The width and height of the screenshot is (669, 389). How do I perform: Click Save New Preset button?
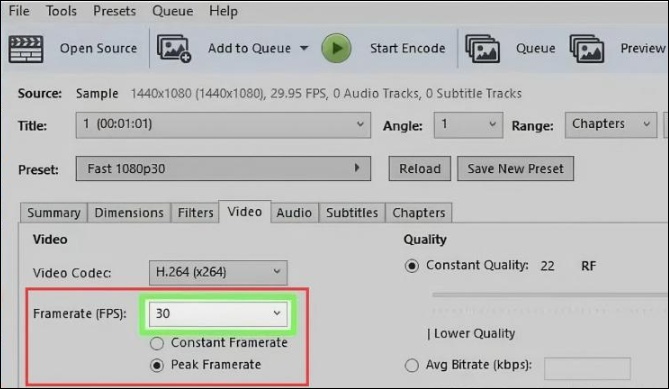click(x=515, y=168)
